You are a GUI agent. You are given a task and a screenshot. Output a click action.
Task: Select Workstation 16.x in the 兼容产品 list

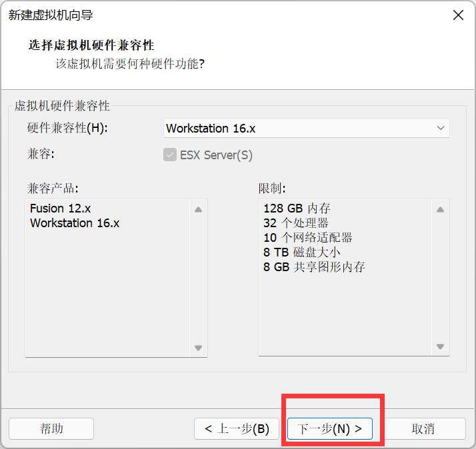(75, 223)
